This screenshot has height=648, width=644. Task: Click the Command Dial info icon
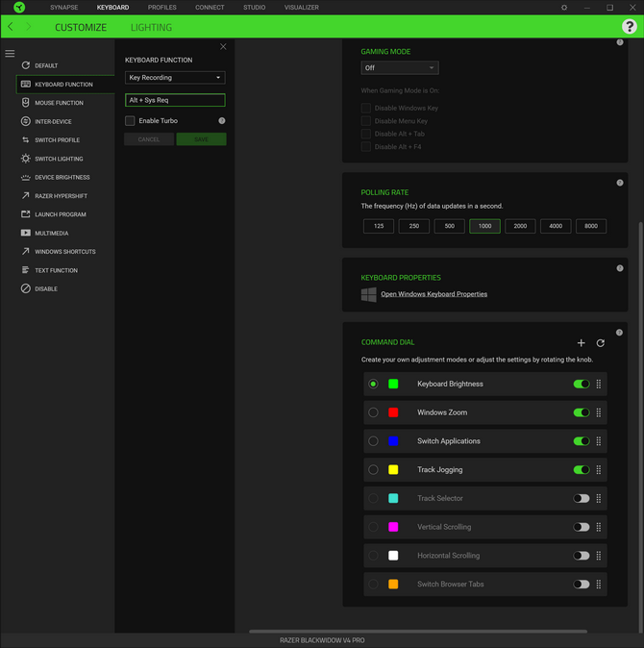click(619, 333)
